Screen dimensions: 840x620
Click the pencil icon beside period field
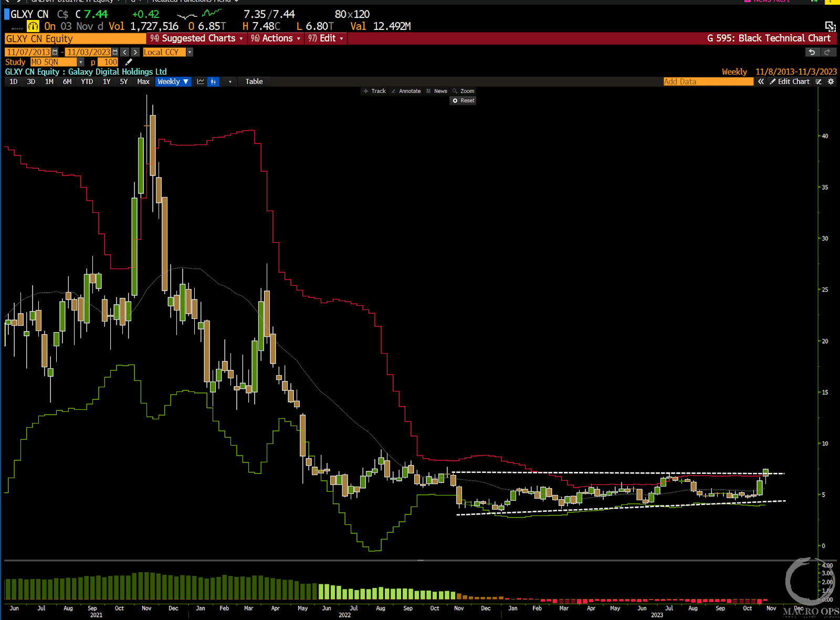click(x=129, y=62)
